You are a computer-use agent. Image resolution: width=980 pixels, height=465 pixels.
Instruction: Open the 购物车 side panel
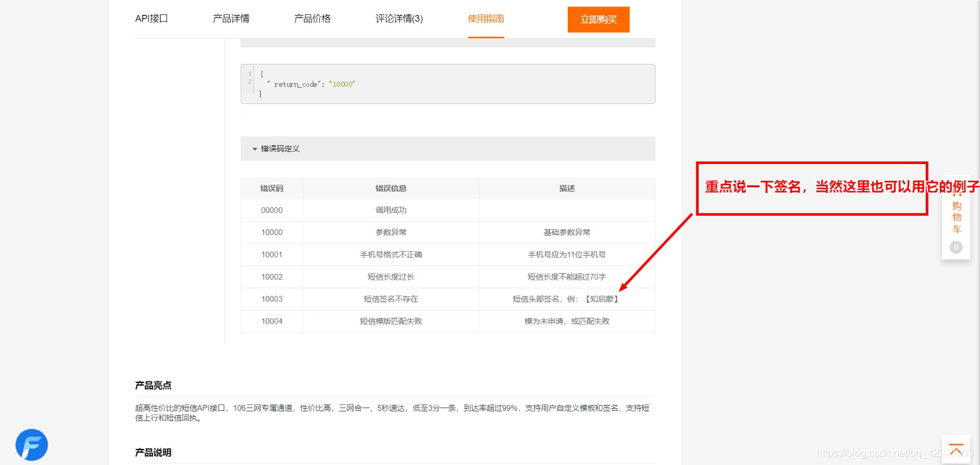click(x=956, y=217)
